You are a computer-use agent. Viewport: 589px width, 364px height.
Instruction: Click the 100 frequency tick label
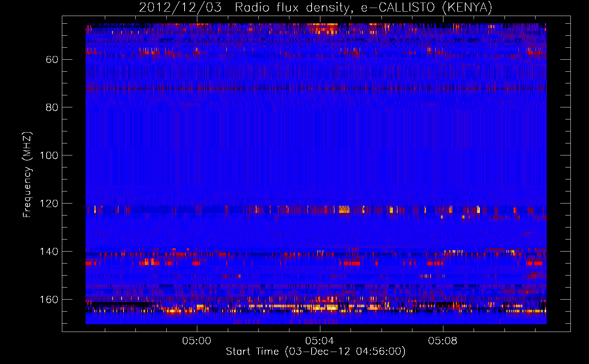pyautogui.click(x=49, y=155)
